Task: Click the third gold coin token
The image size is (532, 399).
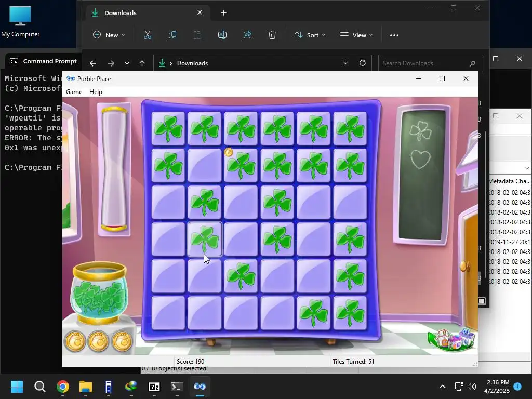Action: pos(122,341)
